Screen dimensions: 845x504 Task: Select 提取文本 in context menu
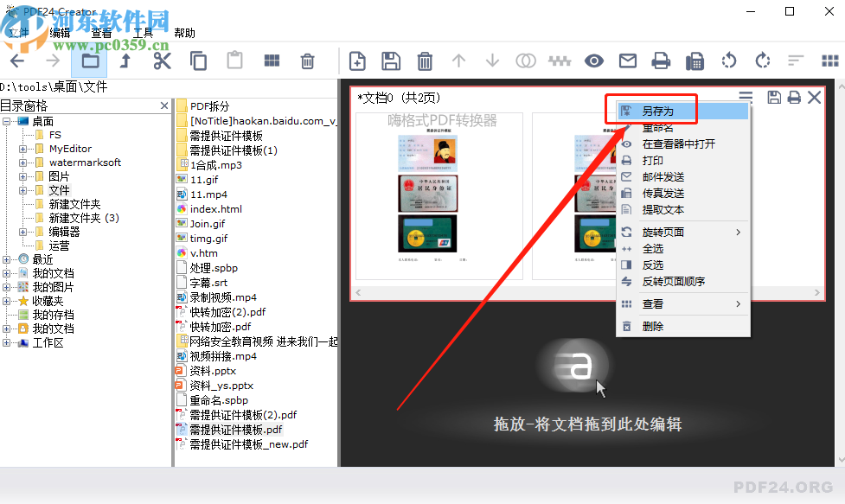(682, 209)
